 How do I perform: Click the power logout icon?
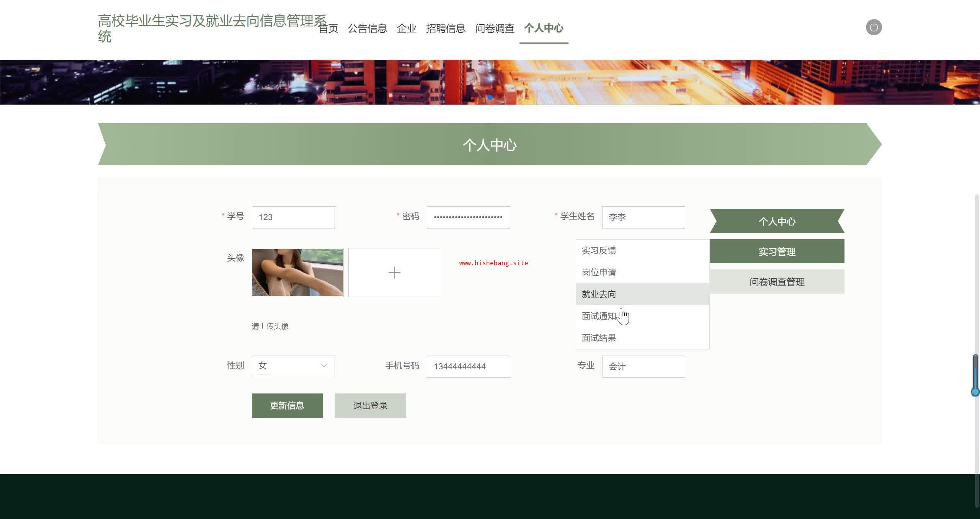[874, 27]
